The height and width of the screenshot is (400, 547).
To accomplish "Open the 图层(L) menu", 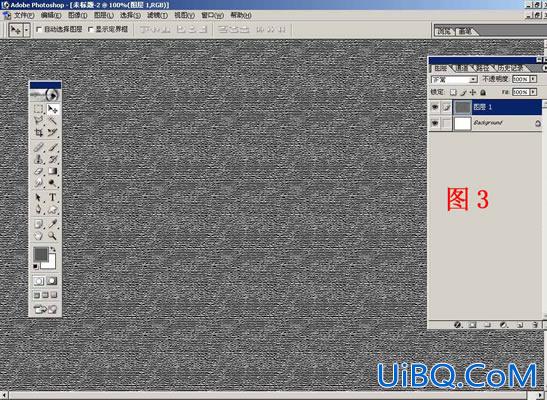I will click(x=104, y=15).
